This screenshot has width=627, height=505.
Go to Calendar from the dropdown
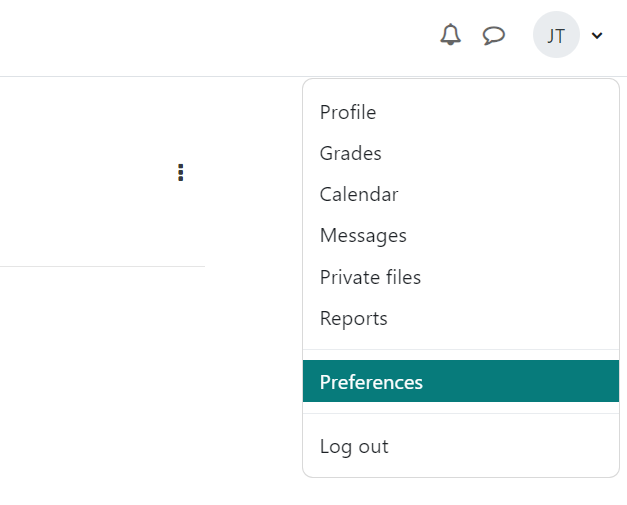pyautogui.click(x=359, y=195)
